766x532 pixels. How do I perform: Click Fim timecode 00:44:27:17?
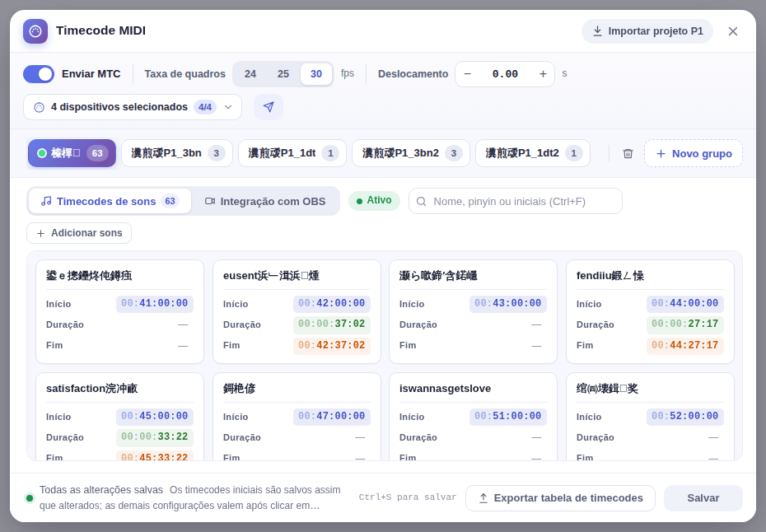click(x=685, y=345)
